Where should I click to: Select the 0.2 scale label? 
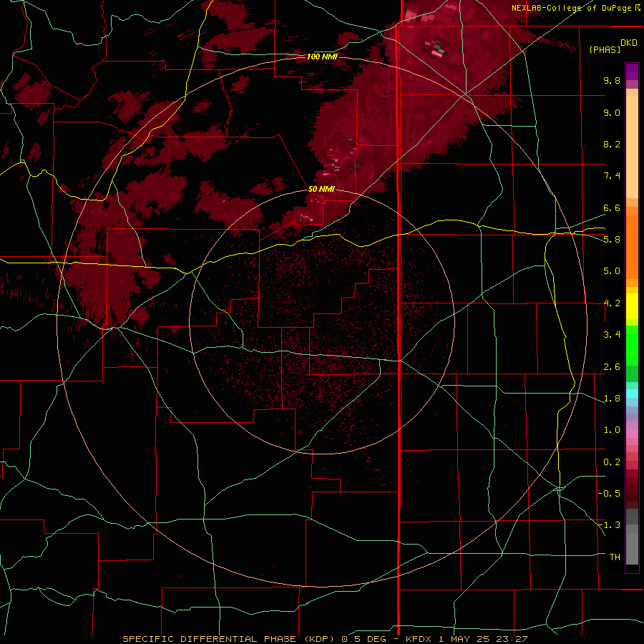point(612,462)
